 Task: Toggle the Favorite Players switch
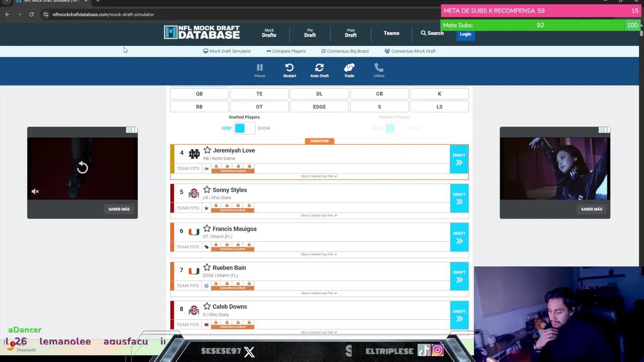395,128
